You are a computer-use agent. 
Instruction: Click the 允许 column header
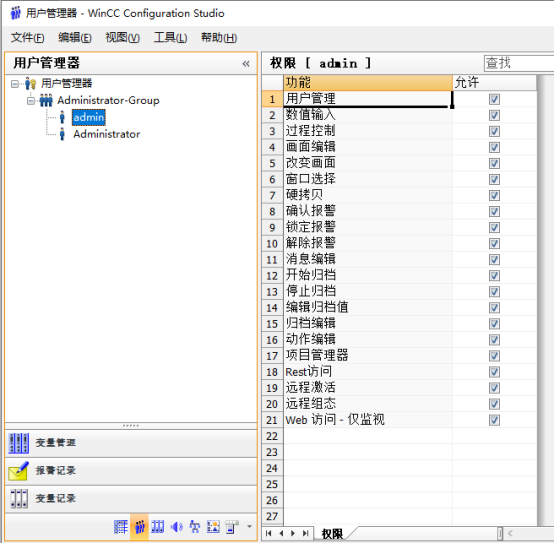494,83
